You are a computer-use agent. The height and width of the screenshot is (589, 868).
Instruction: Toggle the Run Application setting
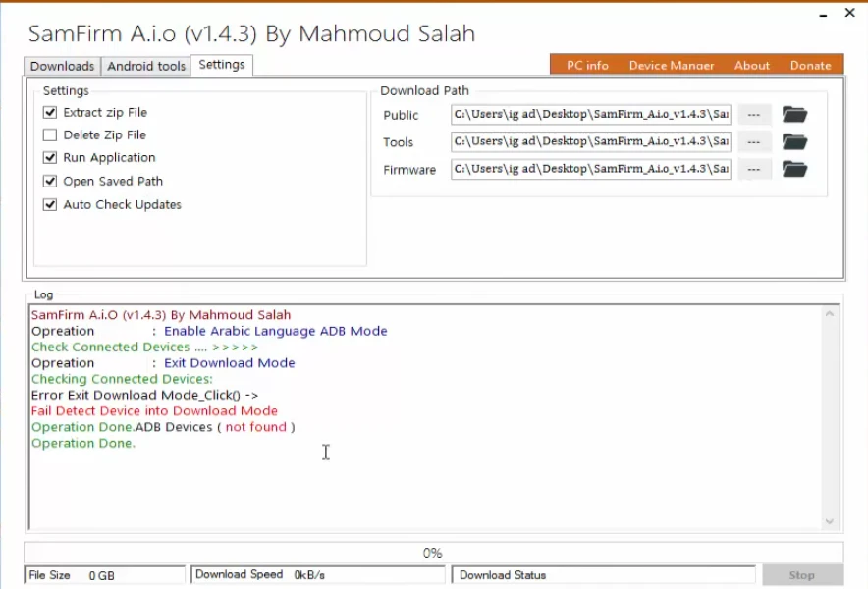[x=50, y=157]
